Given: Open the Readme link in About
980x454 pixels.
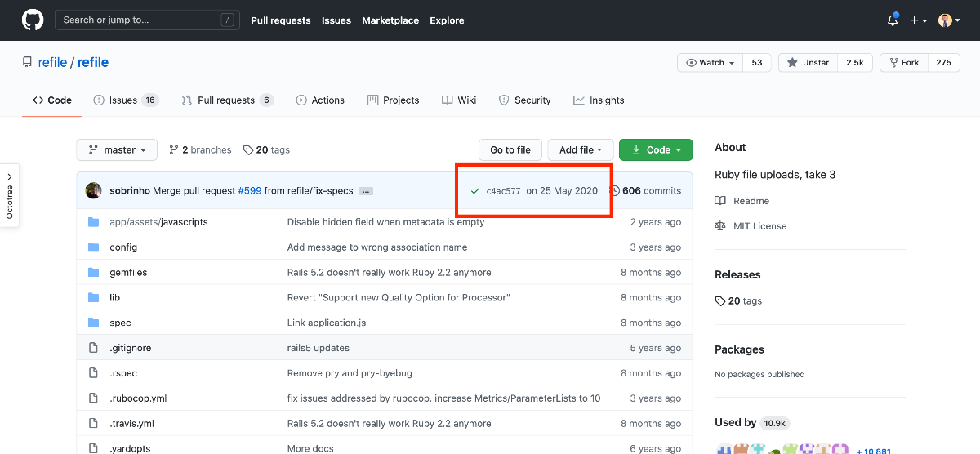Looking at the screenshot, I should (742, 201).
